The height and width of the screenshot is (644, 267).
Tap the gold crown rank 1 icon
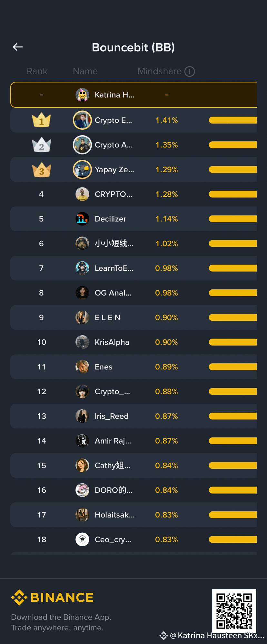tap(41, 120)
